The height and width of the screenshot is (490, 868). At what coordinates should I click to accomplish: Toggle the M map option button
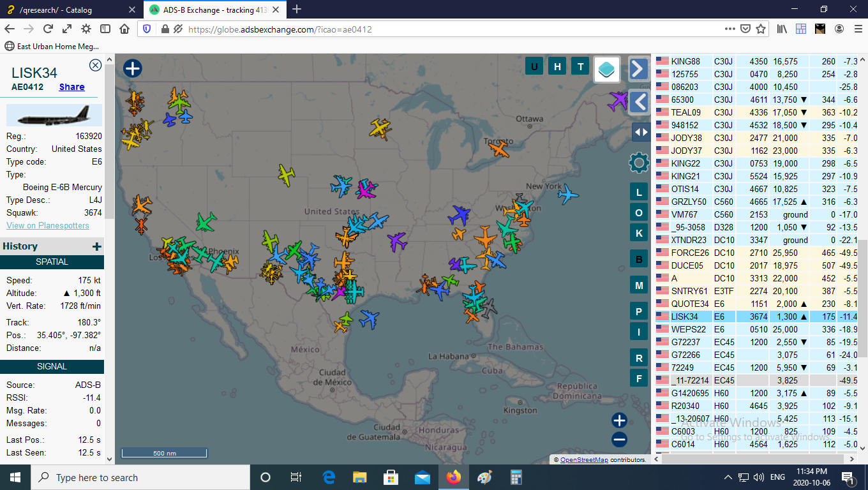coord(639,285)
